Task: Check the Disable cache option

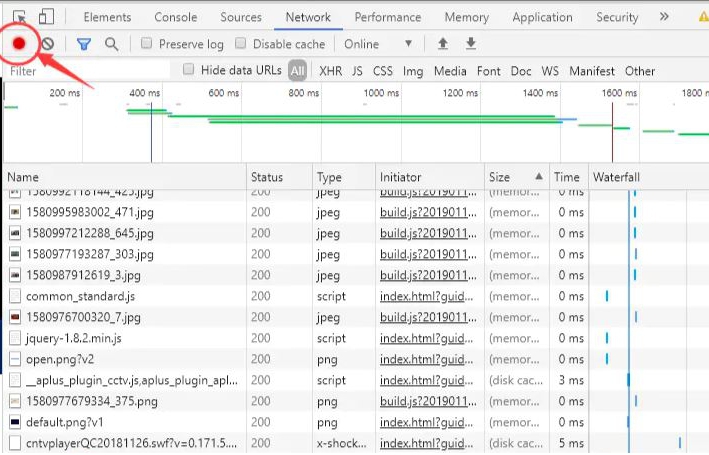Action: click(x=241, y=44)
